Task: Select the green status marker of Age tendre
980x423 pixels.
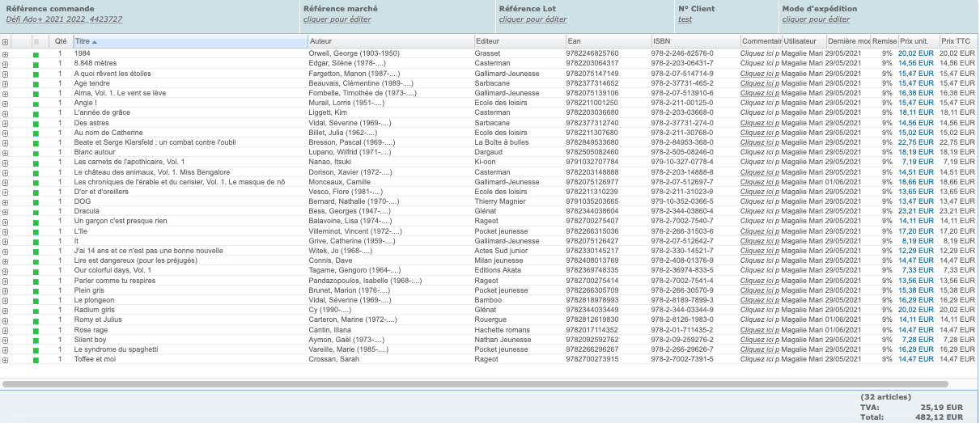Action: point(36,83)
